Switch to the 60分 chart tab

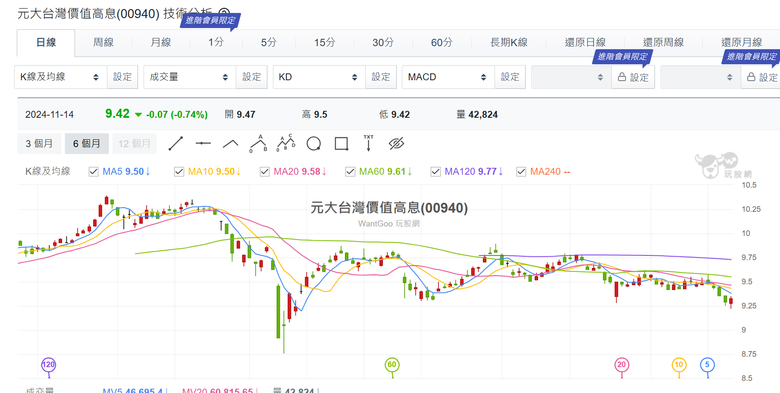point(441,42)
